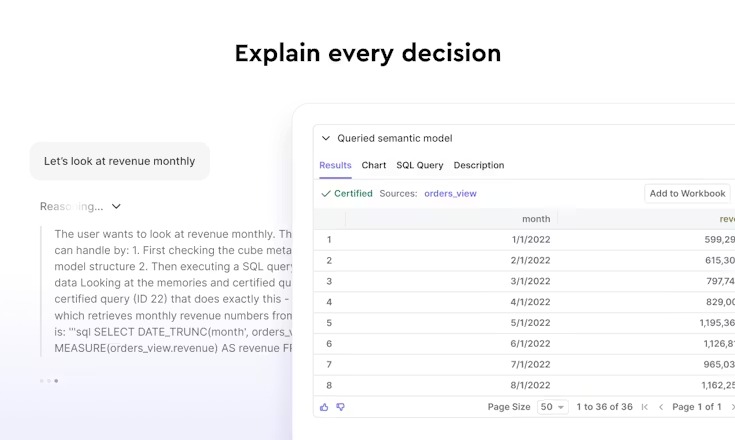The height and width of the screenshot is (440, 735).
Task: Click the thumbs down feedback icon
Action: tap(341, 407)
